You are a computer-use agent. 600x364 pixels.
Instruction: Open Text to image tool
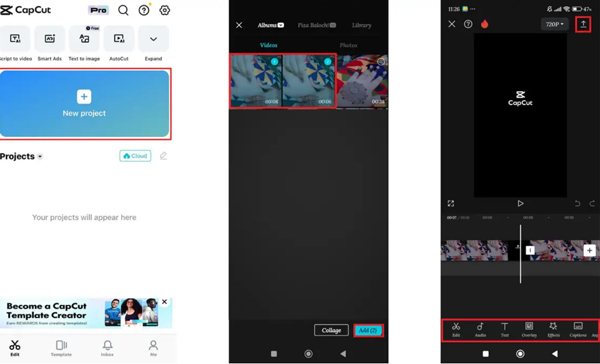[84, 43]
